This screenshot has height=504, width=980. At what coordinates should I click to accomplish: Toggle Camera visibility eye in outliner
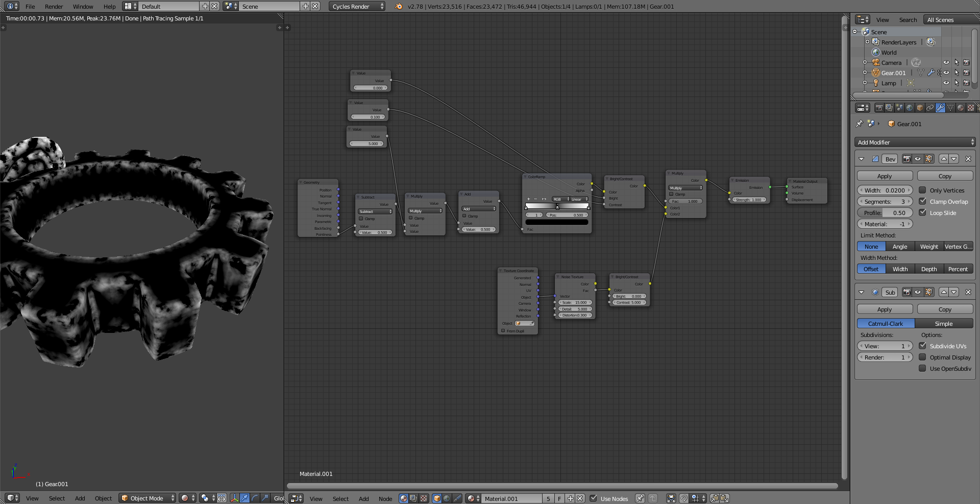click(946, 62)
